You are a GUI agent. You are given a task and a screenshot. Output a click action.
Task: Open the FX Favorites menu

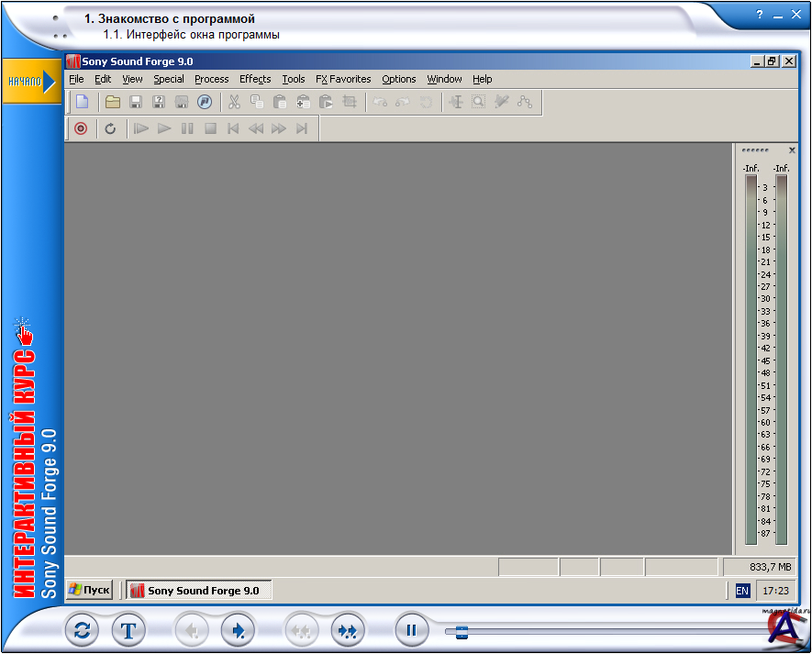343,79
